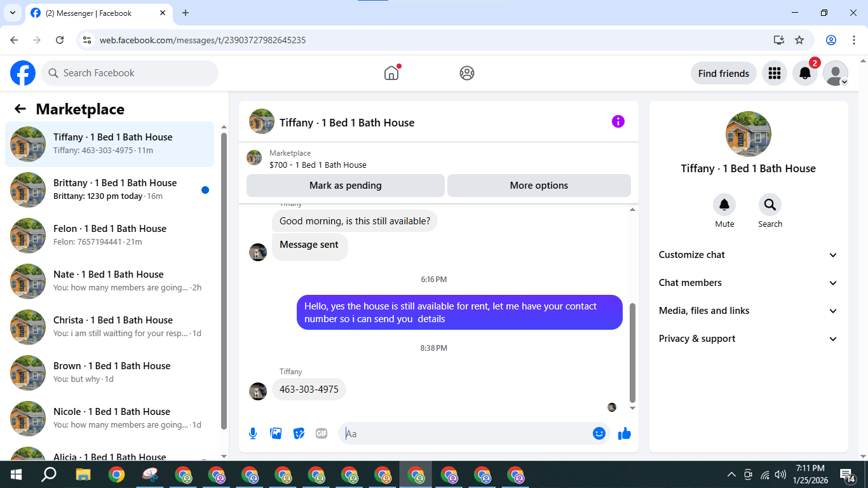
Task: Click the Search conversation magnifier icon
Action: (x=770, y=205)
